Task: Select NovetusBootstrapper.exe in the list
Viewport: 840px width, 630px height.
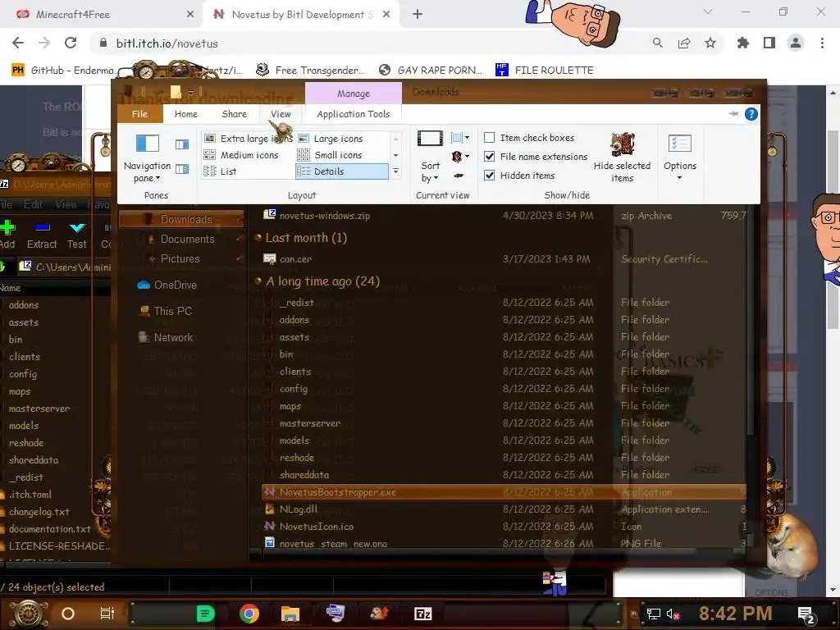Action: point(504,492)
